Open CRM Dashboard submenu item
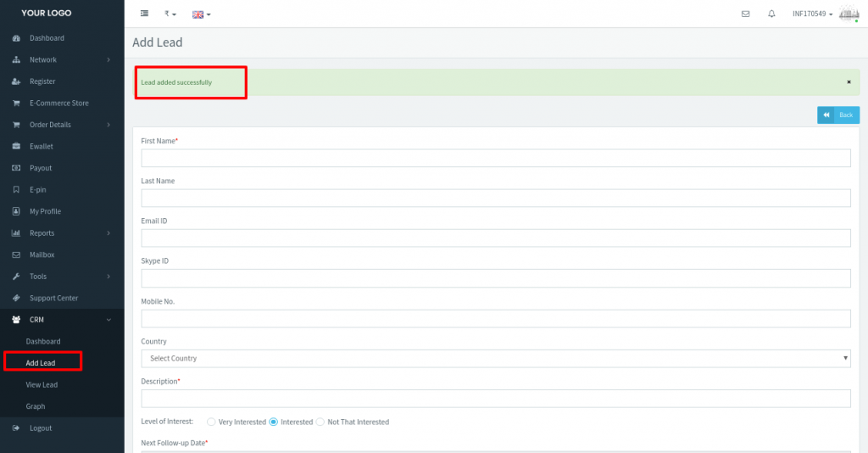This screenshot has height=453, width=868. (x=43, y=341)
